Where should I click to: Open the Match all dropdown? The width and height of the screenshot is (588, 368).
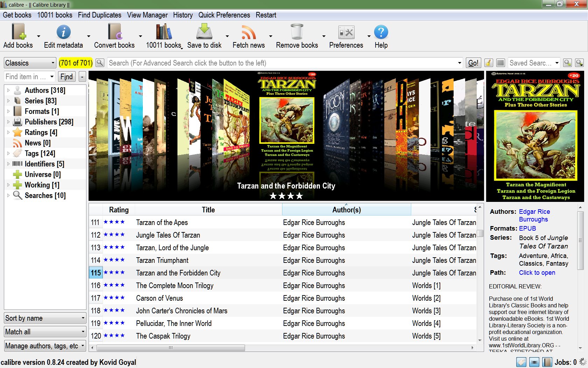[x=45, y=332]
